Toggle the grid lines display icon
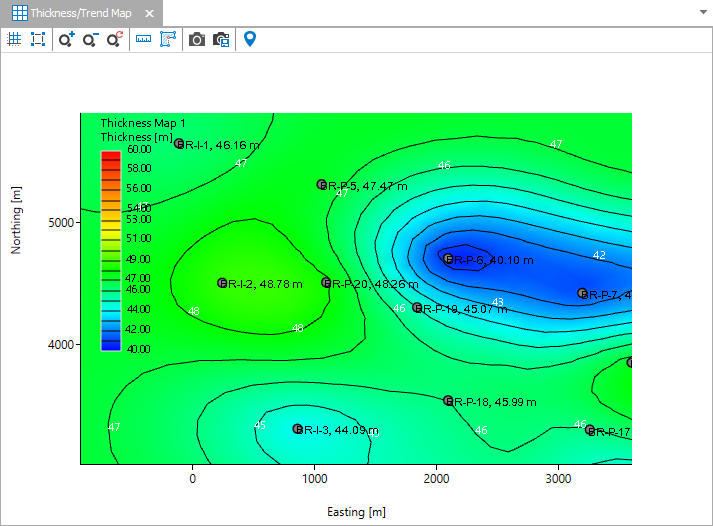 (14, 39)
